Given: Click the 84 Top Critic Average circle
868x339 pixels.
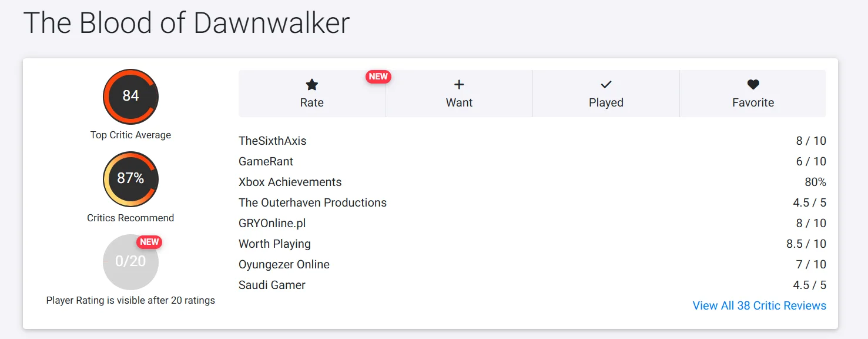Looking at the screenshot, I should [130, 97].
